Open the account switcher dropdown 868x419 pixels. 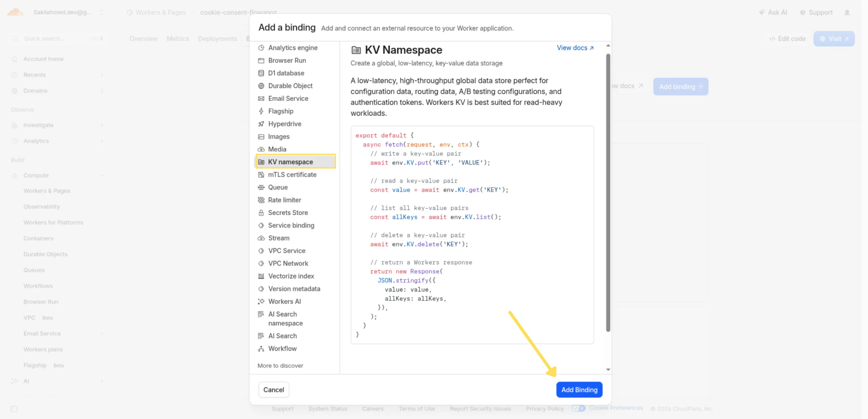click(x=68, y=12)
